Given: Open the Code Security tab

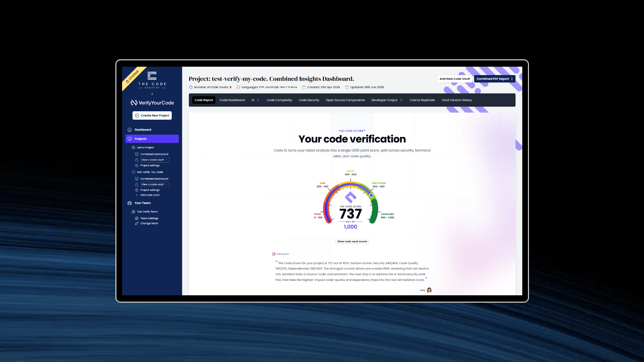Looking at the screenshot, I should (309, 100).
